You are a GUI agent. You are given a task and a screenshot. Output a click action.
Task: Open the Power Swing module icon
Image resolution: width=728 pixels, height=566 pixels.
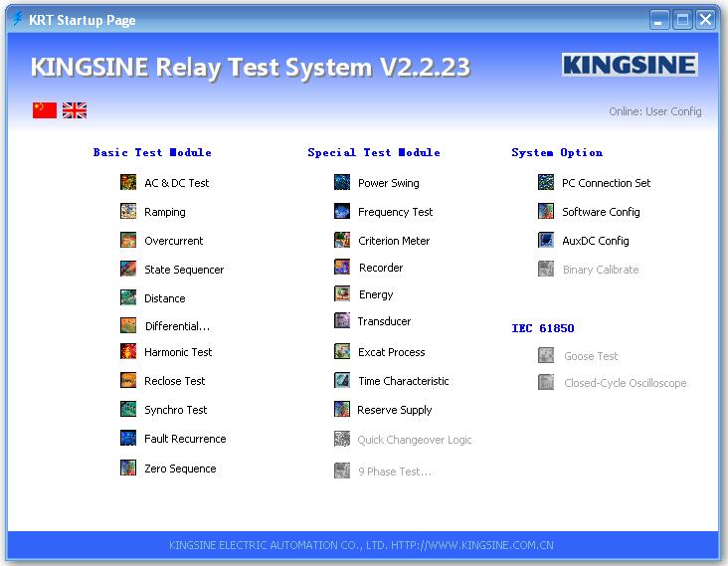342,183
